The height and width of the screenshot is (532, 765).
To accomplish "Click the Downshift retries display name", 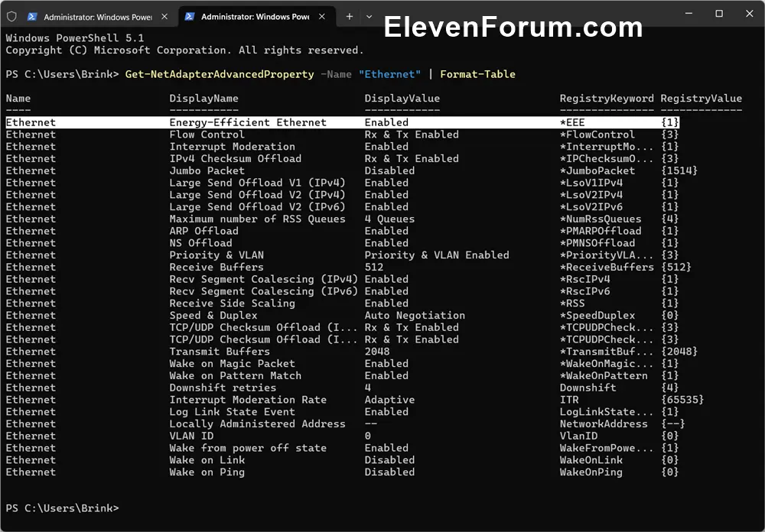I will tap(223, 388).
